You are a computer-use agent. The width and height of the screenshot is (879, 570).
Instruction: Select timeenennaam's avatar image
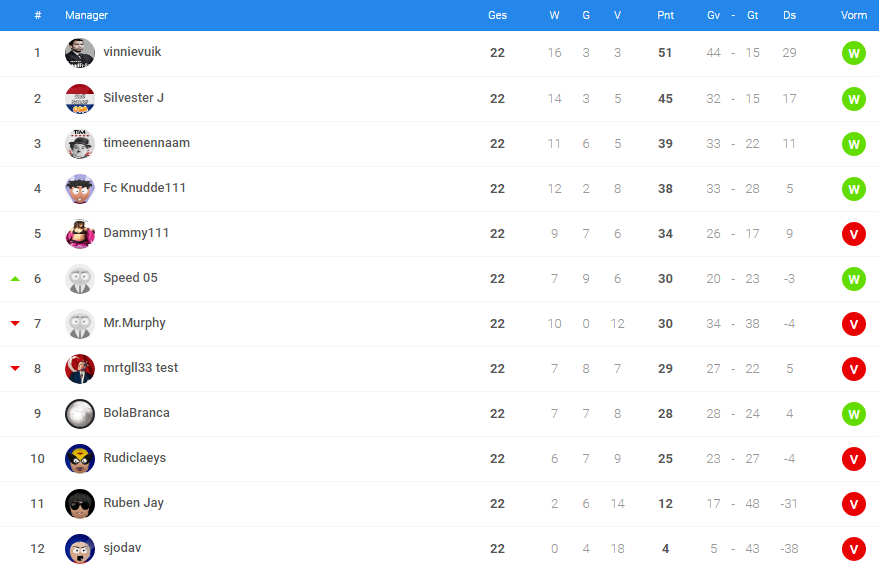80,143
